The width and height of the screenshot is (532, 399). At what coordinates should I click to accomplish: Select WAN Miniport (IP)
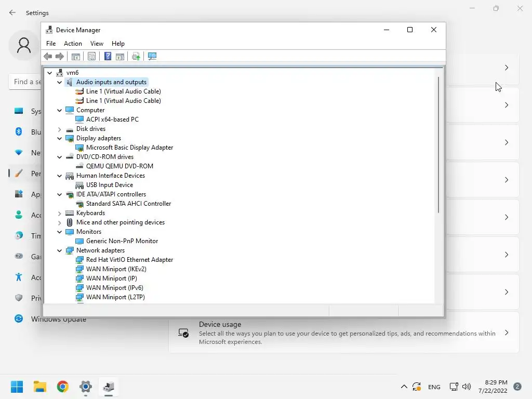(x=112, y=278)
